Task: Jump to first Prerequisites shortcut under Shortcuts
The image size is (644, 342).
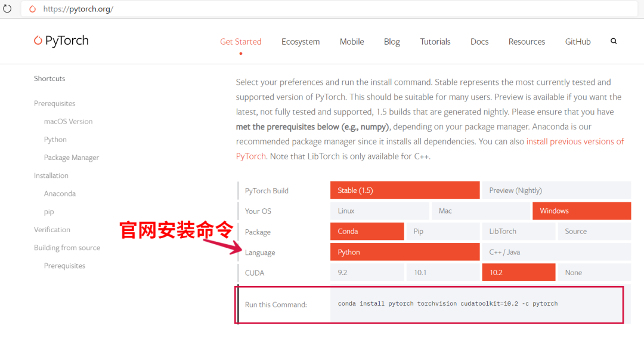Action: tap(55, 103)
